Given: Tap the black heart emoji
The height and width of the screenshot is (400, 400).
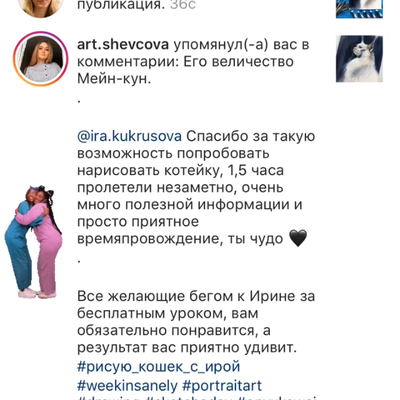Looking at the screenshot, I should (x=298, y=238).
